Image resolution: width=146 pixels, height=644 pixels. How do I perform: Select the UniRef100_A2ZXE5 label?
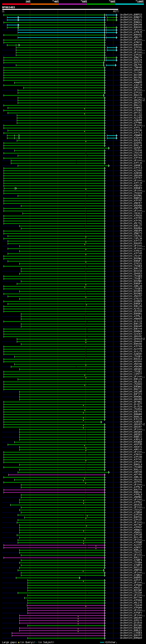pyautogui.click(x=131, y=118)
